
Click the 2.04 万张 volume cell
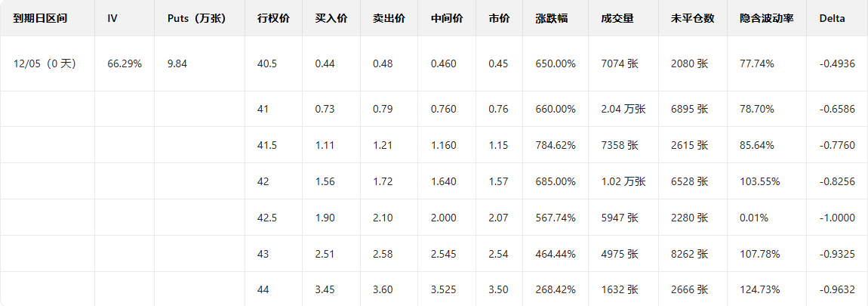coord(623,110)
